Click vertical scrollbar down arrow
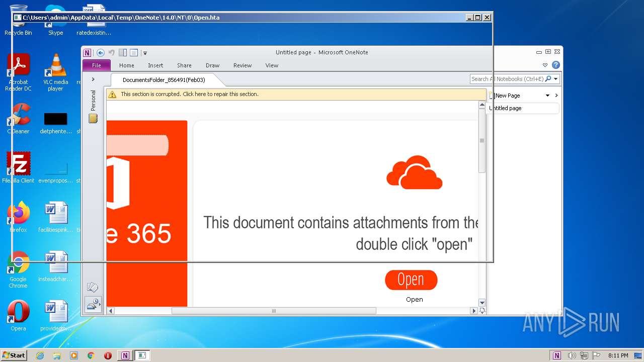Image resolution: width=644 pixels, height=362 pixels. (482, 303)
